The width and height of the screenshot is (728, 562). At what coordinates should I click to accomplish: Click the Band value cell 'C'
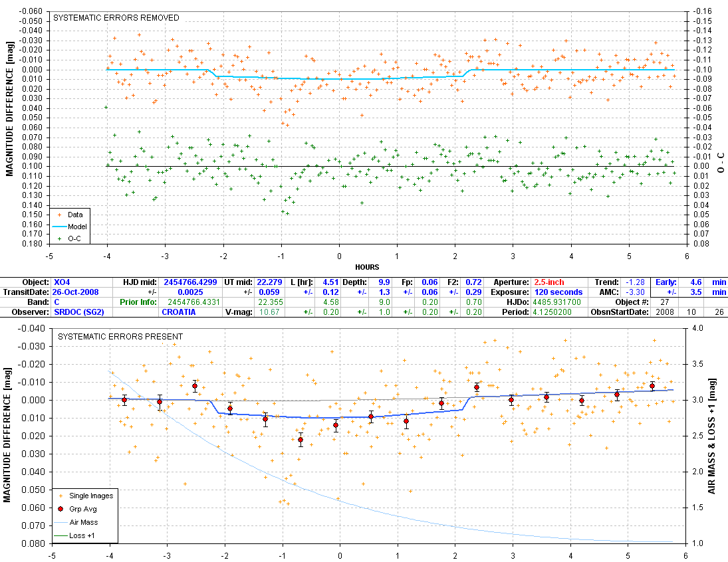pyautogui.click(x=57, y=302)
